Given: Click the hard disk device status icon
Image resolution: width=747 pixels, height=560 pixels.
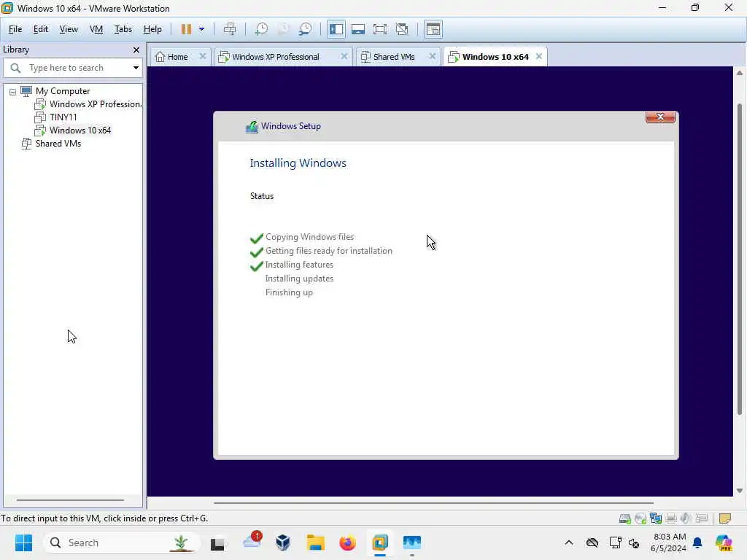Looking at the screenshot, I should tap(625, 518).
